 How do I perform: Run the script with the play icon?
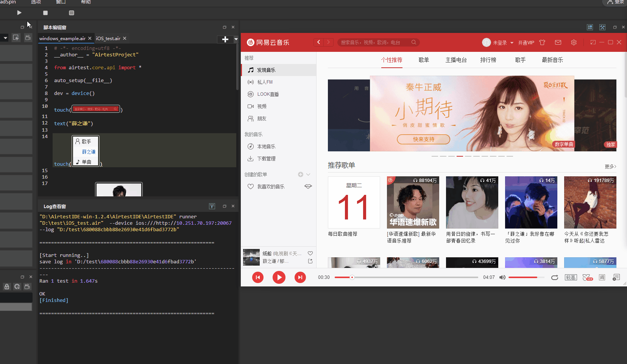tap(19, 13)
